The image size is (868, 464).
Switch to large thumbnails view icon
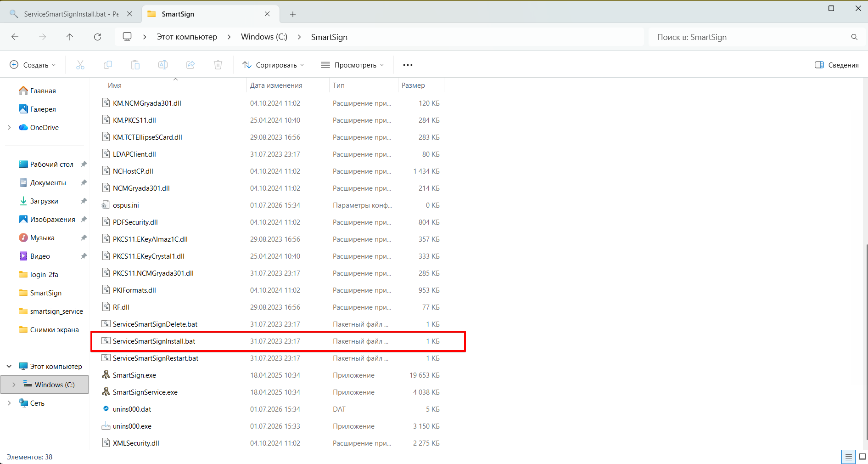[862, 457]
